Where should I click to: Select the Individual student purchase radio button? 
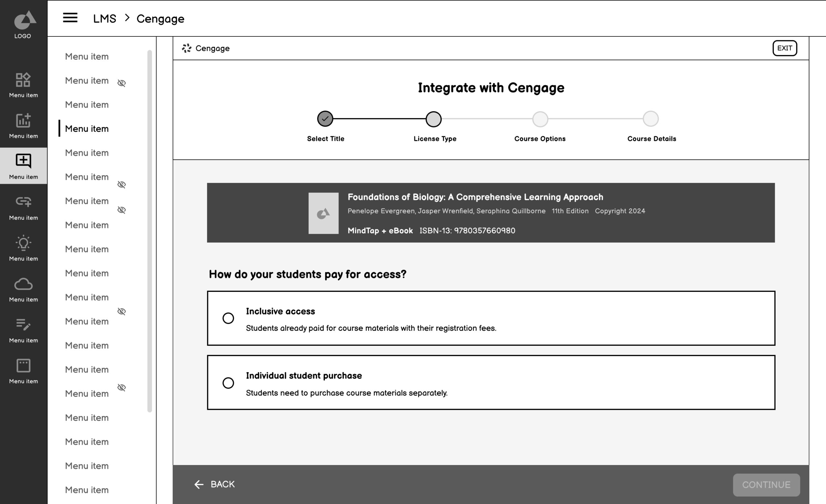[228, 383]
